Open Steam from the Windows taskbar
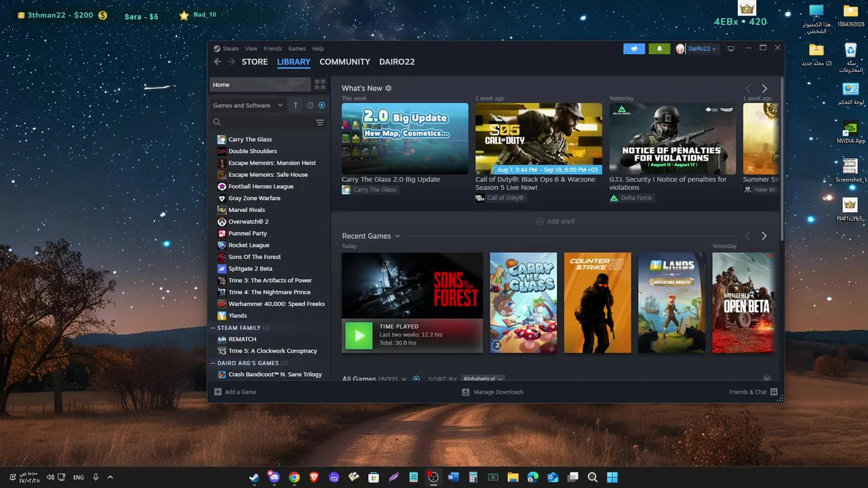Viewport: 868px width, 488px height. (x=254, y=477)
